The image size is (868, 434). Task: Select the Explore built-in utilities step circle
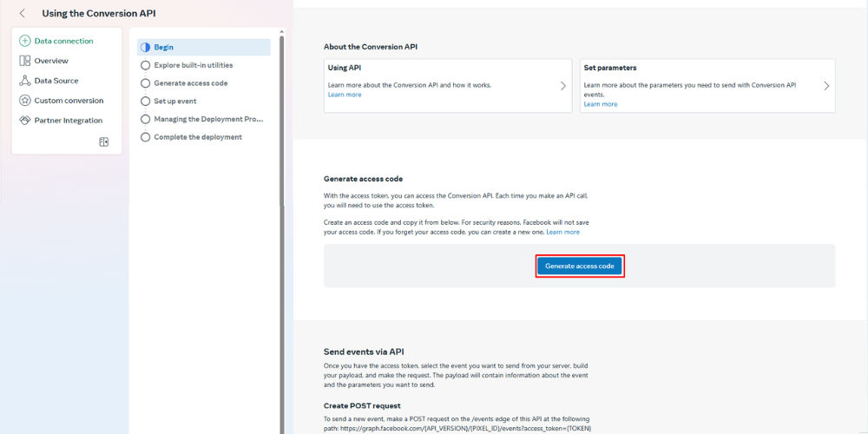click(146, 65)
